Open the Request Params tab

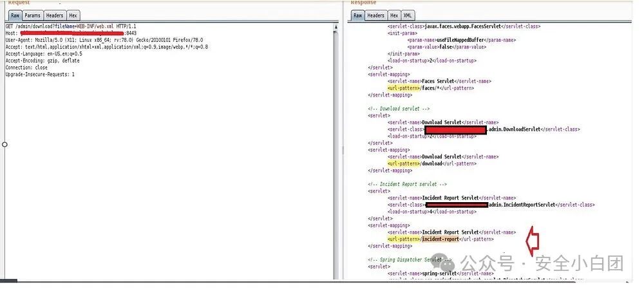tap(32, 15)
